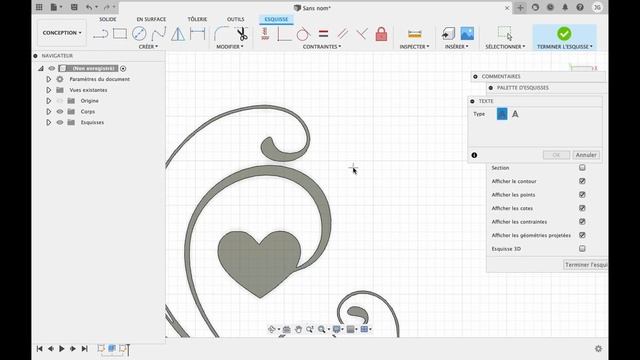This screenshot has height=360, width=640.
Task: Click the green Finish Sketch checkmark
Action: click(564, 34)
